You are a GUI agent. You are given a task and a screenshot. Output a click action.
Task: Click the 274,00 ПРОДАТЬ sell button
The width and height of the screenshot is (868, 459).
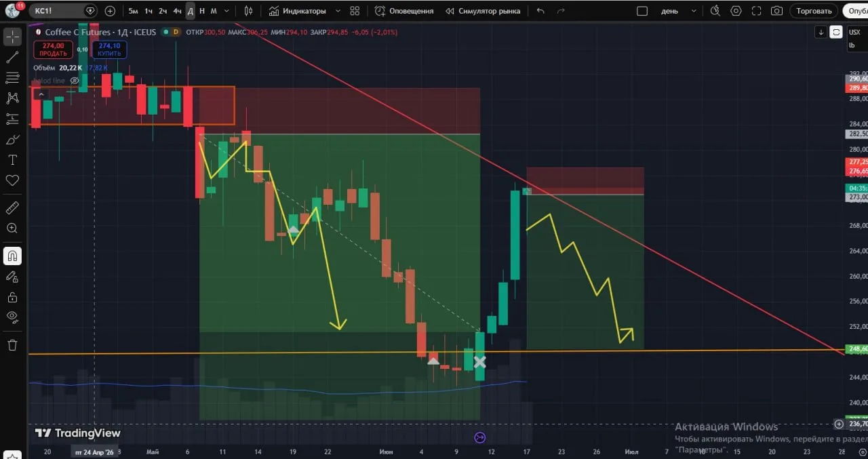coord(52,49)
